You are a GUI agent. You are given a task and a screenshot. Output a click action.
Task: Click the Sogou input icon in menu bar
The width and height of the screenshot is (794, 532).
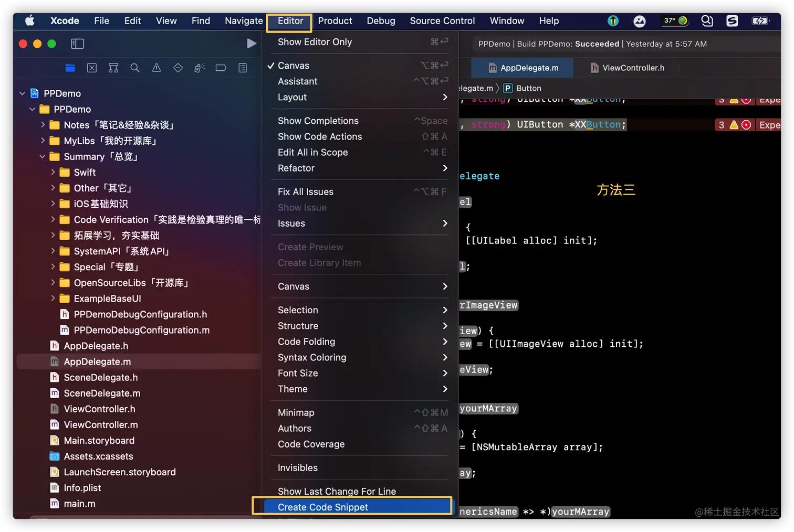[x=732, y=21]
